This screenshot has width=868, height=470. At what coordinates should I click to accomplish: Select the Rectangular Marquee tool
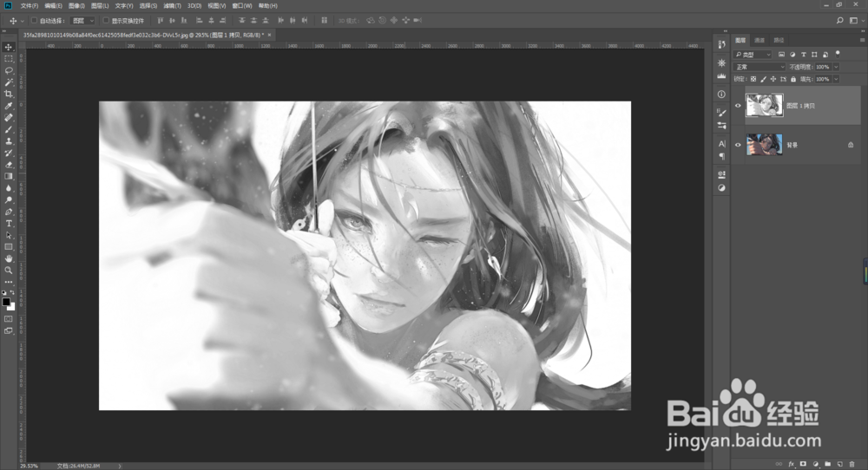pos(9,59)
